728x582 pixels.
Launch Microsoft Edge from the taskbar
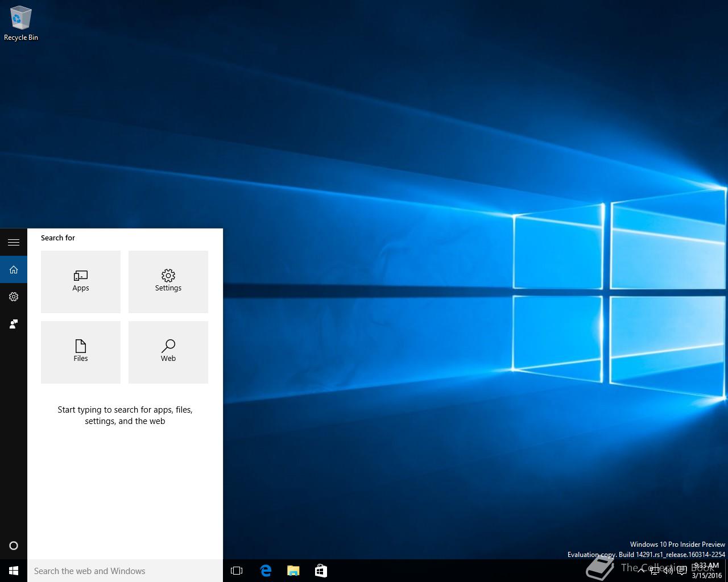coord(265,571)
